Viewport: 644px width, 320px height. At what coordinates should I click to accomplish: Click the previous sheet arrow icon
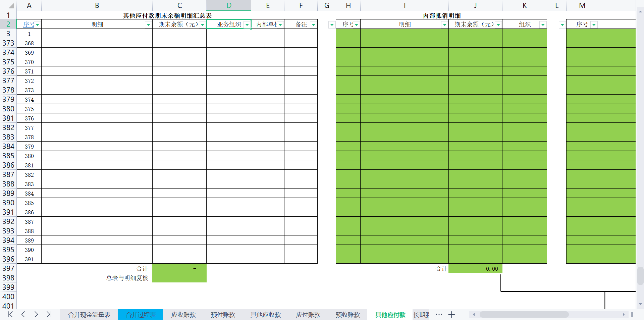click(x=23, y=315)
